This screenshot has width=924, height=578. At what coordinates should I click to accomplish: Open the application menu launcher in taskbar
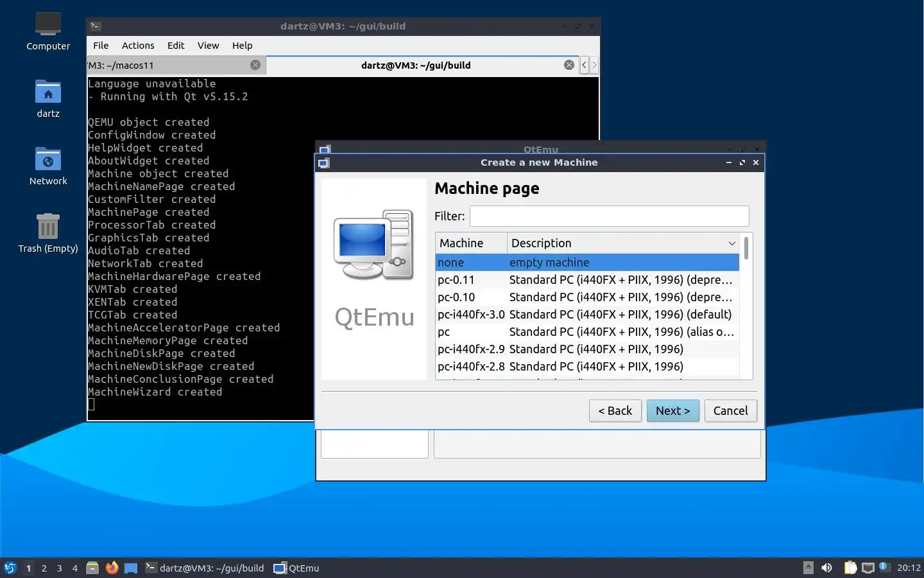pyautogui.click(x=10, y=568)
